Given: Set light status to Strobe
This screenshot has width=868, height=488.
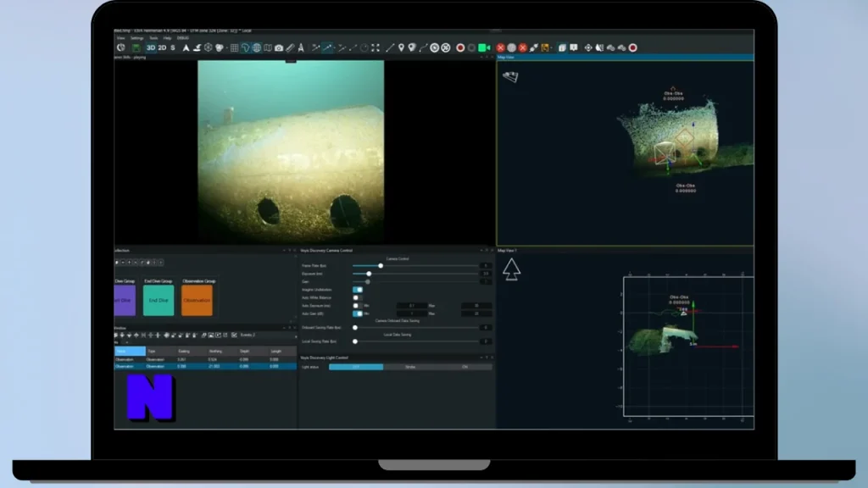Looking at the screenshot, I should [x=410, y=367].
